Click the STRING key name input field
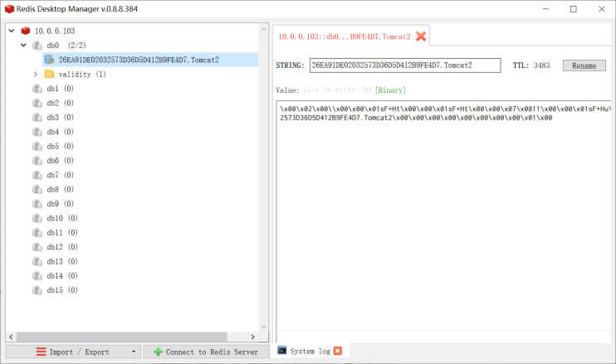Viewport: 616px width, 364px height. tap(405, 66)
